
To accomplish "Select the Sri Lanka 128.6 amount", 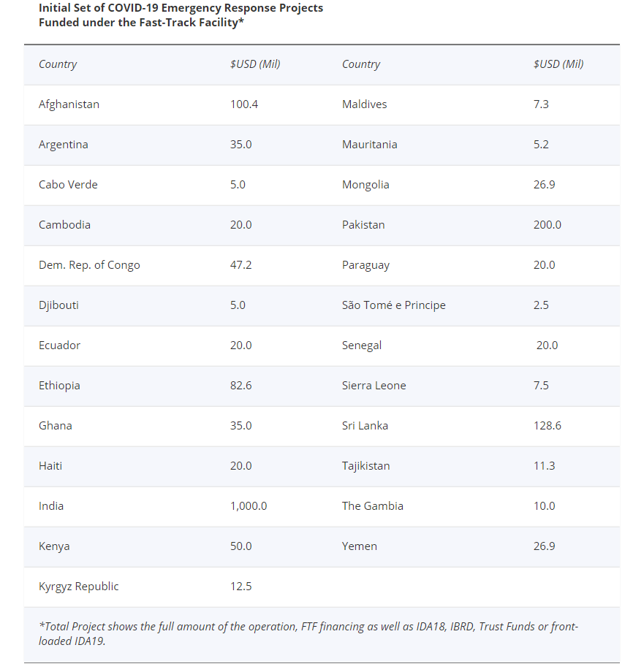I will pyautogui.click(x=547, y=426).
